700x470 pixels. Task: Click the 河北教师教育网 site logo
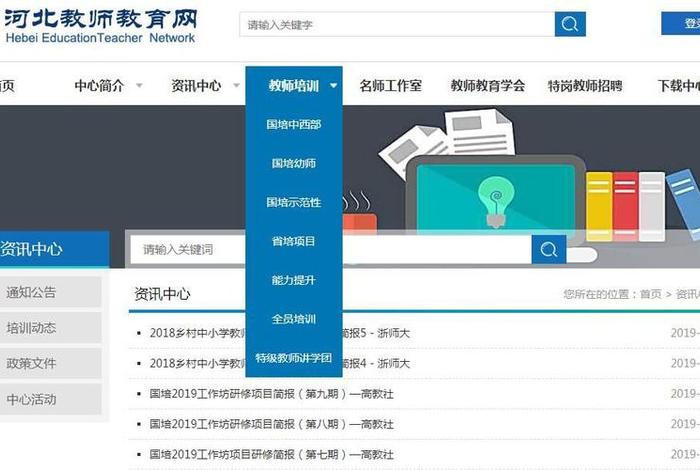coord(100,26)
